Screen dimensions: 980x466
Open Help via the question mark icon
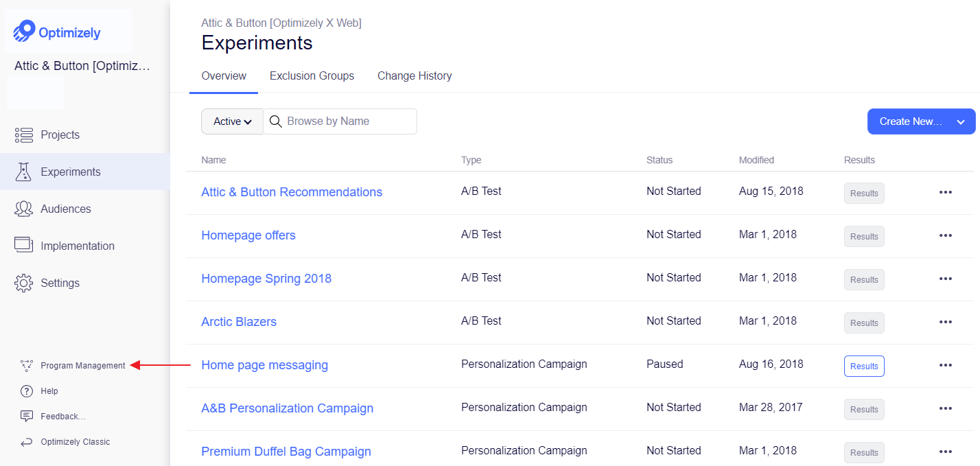click(27, 391)
